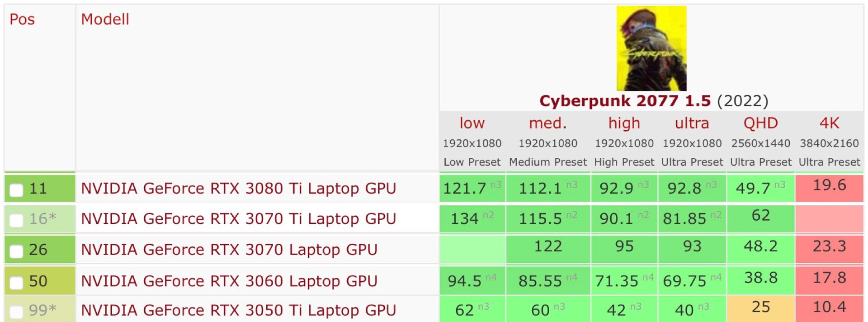Screen dimensions: 868x322
Task: Enable the checkbox for position 26
Action: click(16, 251)
